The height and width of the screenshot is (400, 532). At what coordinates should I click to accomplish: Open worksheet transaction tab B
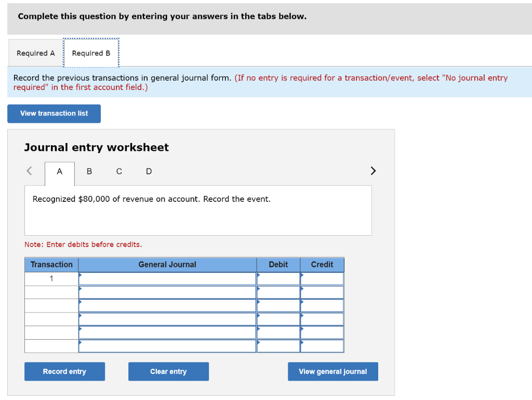89,172
